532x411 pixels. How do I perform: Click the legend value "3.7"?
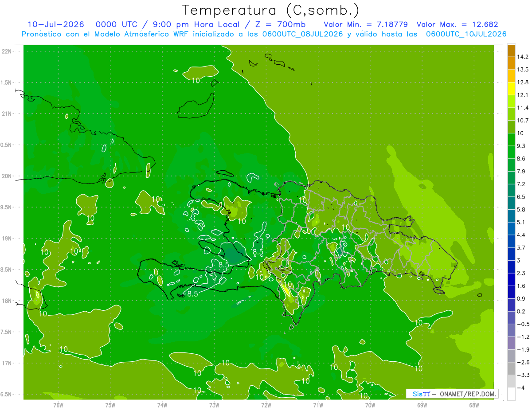(521, 248)
